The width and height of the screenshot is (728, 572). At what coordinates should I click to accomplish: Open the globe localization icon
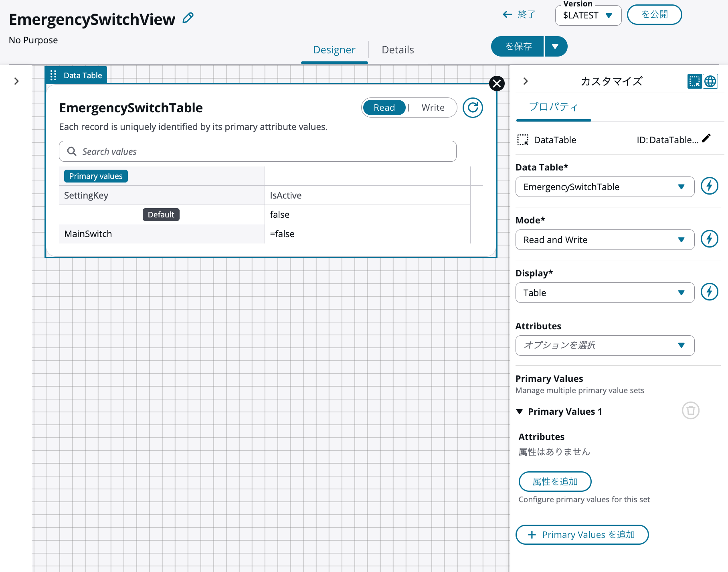(710, 81)
